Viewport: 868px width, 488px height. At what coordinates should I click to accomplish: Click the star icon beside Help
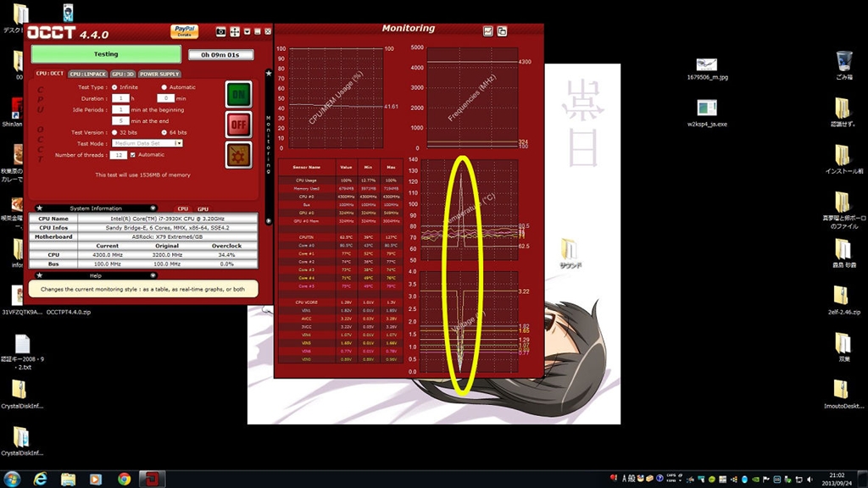click(x=39, y=275)
